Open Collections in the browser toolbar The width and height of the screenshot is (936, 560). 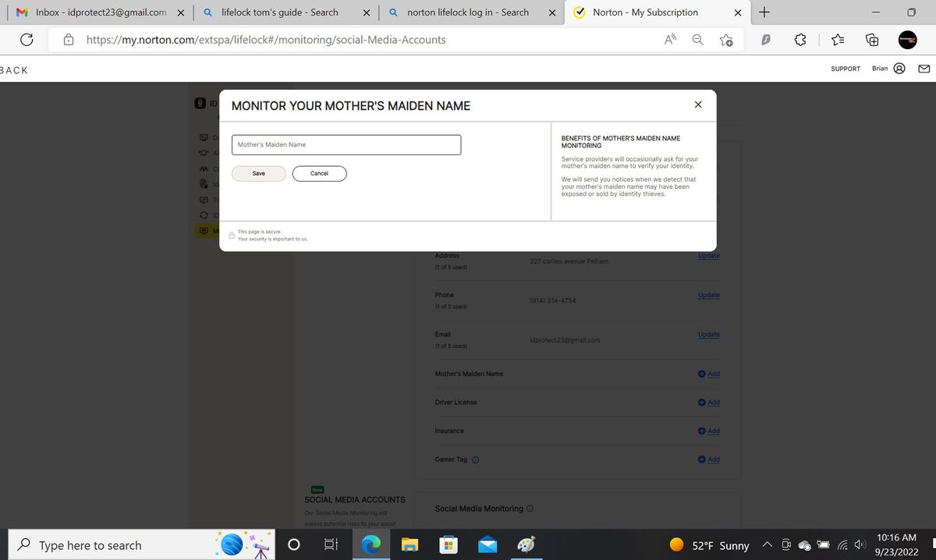(871, 39)
